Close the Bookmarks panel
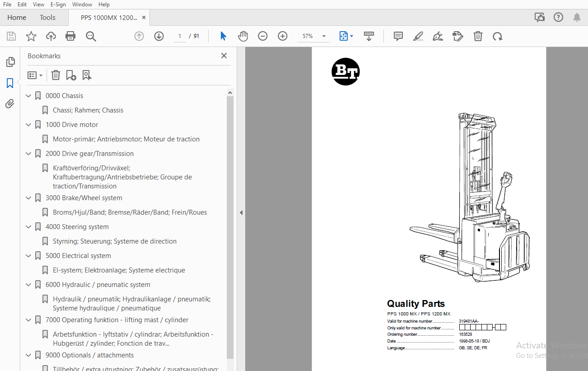The height and width of the screenshot is (371, 588). click(x=224, y=56)
